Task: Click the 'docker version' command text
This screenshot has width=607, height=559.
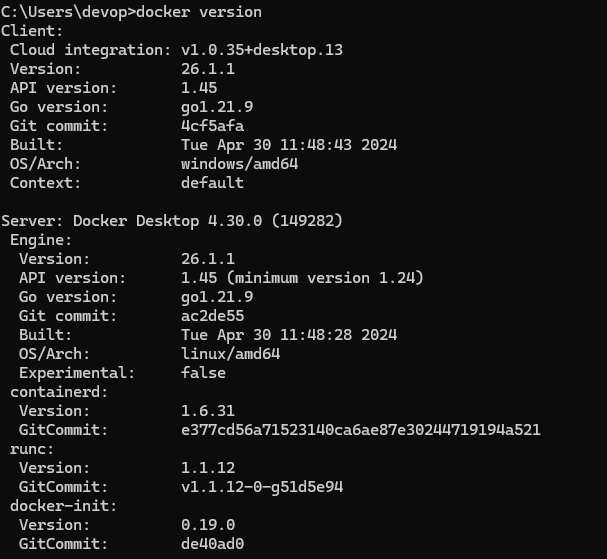Action: tap(199, 12)
